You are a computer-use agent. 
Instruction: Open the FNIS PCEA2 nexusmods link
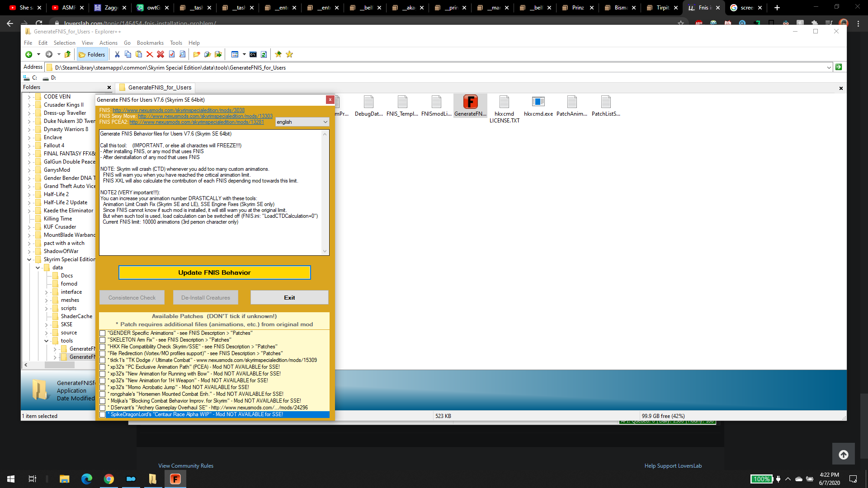(197, 122)
